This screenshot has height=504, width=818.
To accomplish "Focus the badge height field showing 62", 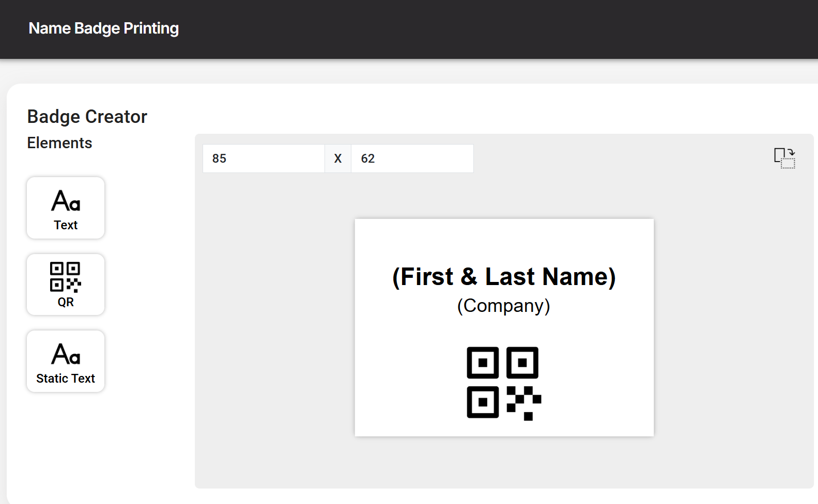I will click(412, 159).
